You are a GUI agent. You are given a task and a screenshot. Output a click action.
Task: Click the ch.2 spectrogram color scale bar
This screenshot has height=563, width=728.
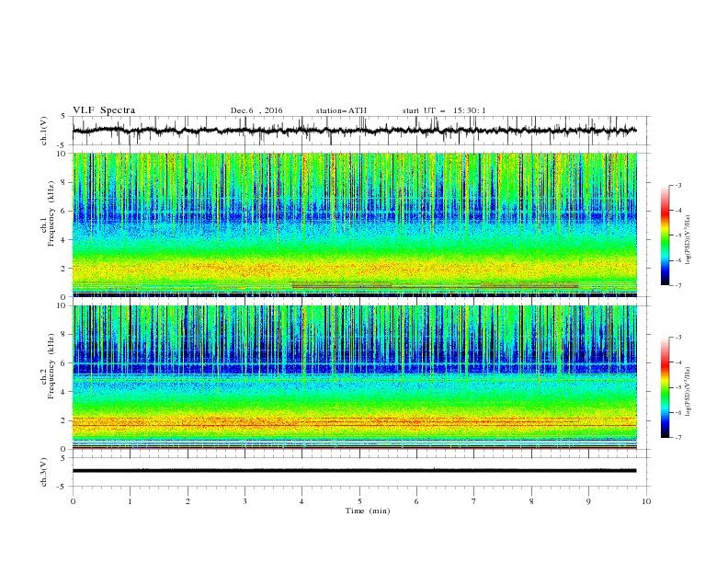pos(665,387)
